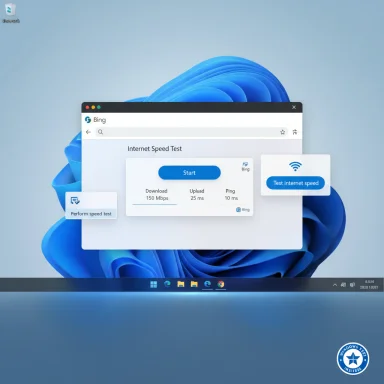Image resolution: width=384 pixels, height=384 pixels.
Task: Open the taskbar clock and date
Action: tap(369, 285)
